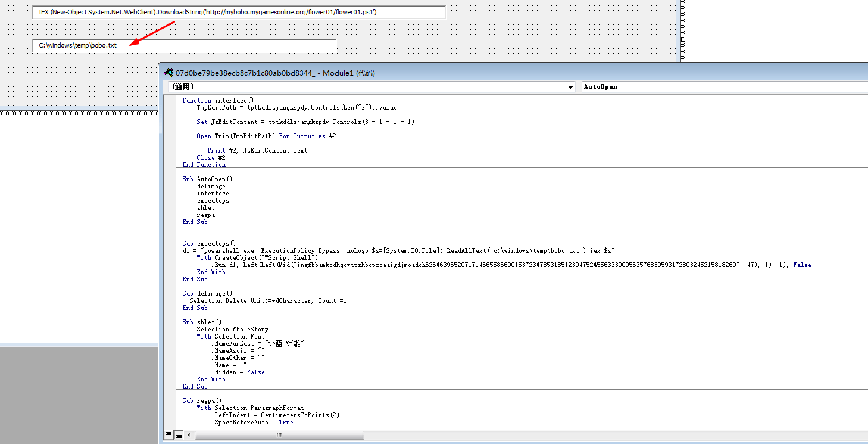Click the line "Sub executeps()"
Viewport: 868px width, 444px height.
[x=209, y=243]
